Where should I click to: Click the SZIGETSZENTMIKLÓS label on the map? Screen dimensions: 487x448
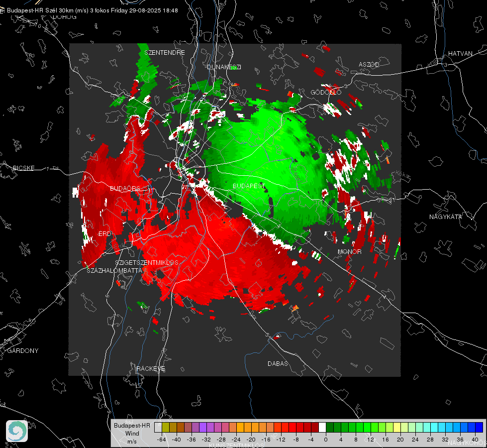147,262
